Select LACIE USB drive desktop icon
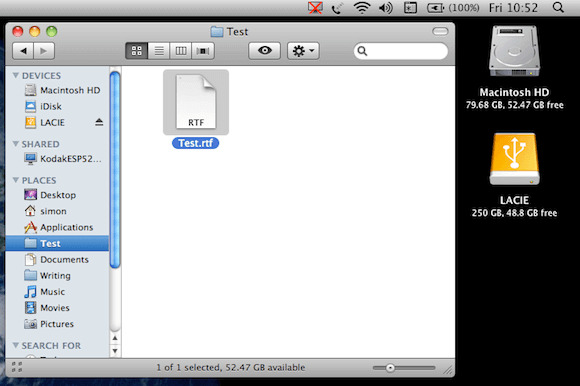 tap(514, 159)
